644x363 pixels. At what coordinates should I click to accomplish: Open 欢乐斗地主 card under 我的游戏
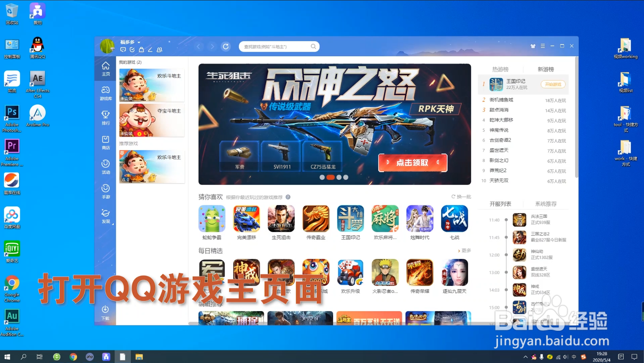click(152, 85)
